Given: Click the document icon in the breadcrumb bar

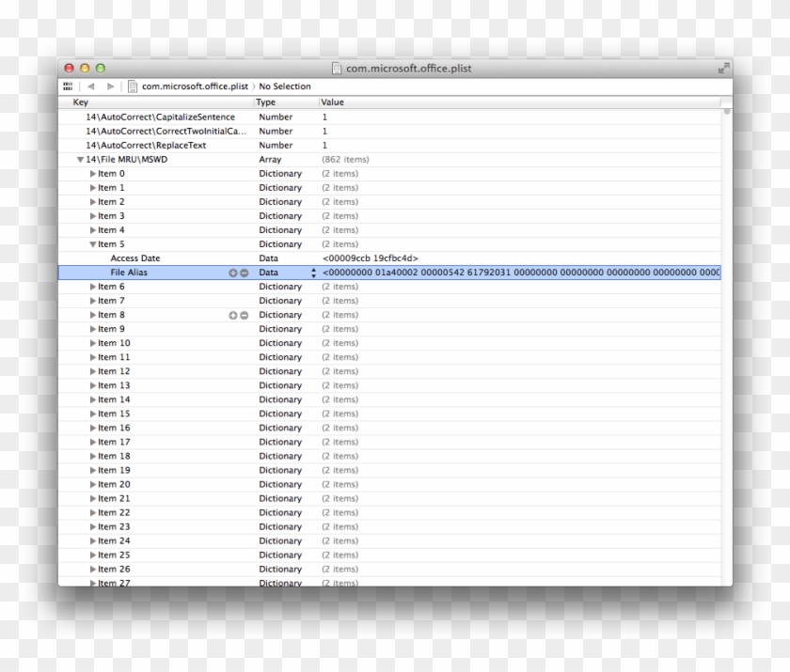Looking at the screenshot, I should (x=132, y=86).
